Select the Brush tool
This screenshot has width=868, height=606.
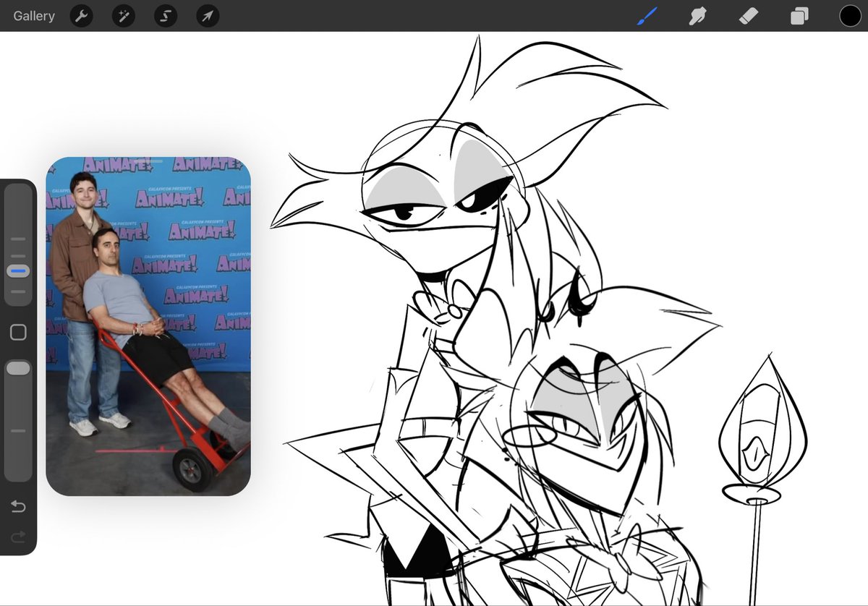click(647, 16)
